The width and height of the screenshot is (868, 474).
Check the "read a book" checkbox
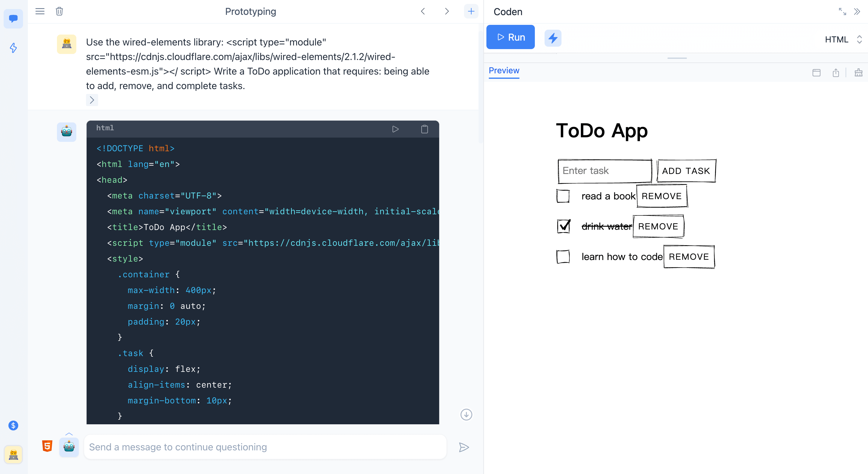click(563, 196)
